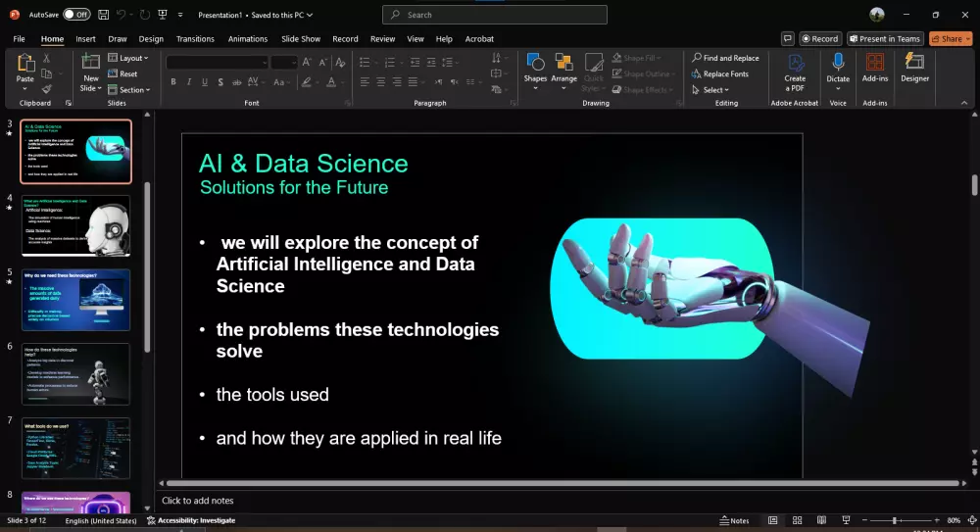Collapse the ribbon with the chevron
This screenshot has height=532, width=980.
[x=964, y=103]
